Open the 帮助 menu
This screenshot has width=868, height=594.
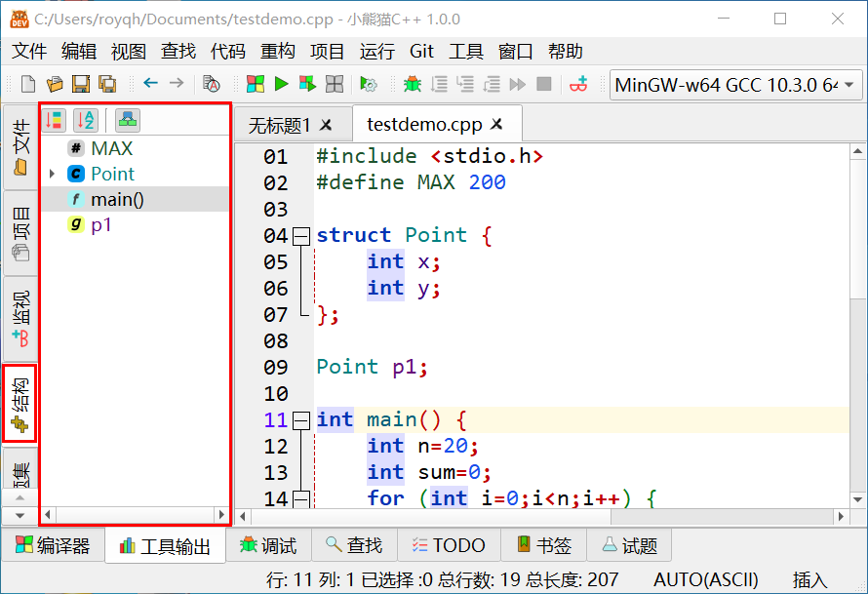(x=566, y=52)
